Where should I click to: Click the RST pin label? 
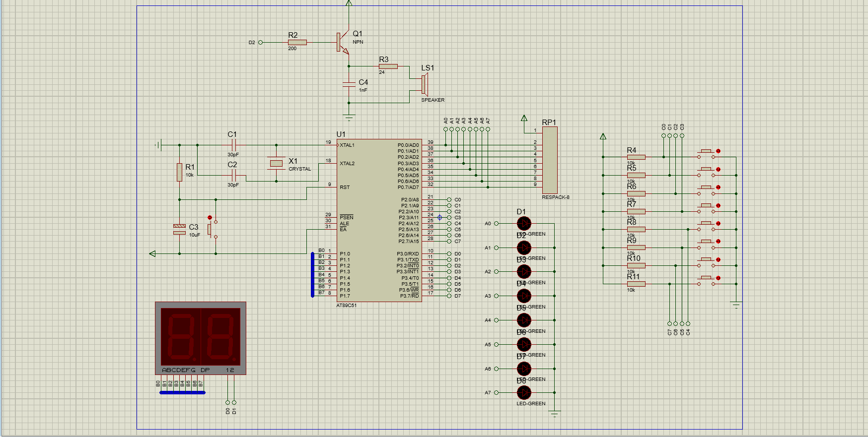point(345,187)
